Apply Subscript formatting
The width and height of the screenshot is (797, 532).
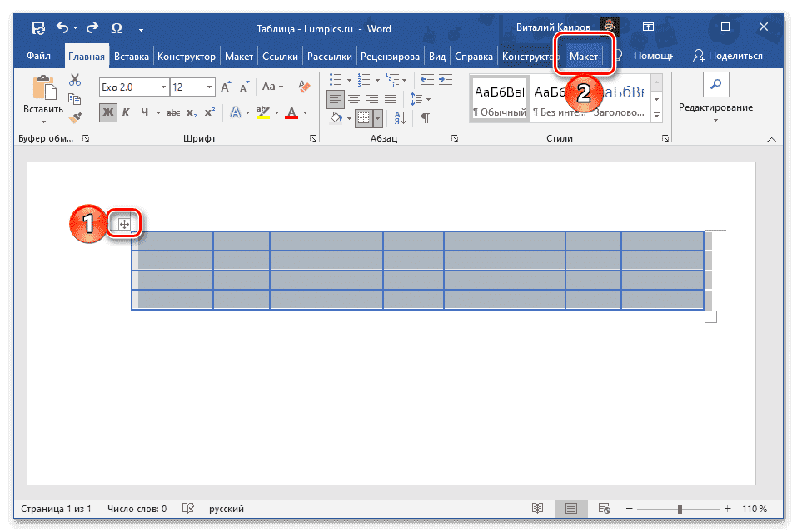pos(192,112)
